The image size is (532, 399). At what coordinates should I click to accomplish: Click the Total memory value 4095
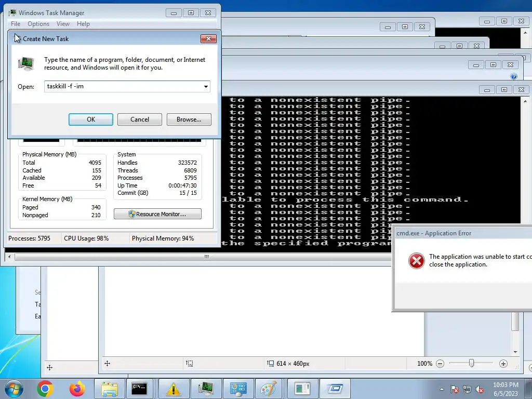click(x=95, y=163)
